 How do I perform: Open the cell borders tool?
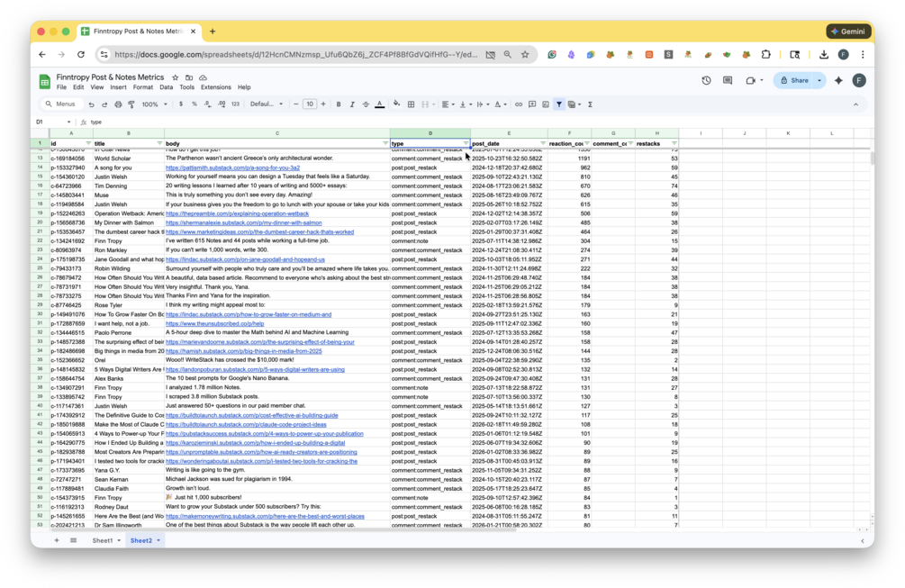(x=411, y=104)
